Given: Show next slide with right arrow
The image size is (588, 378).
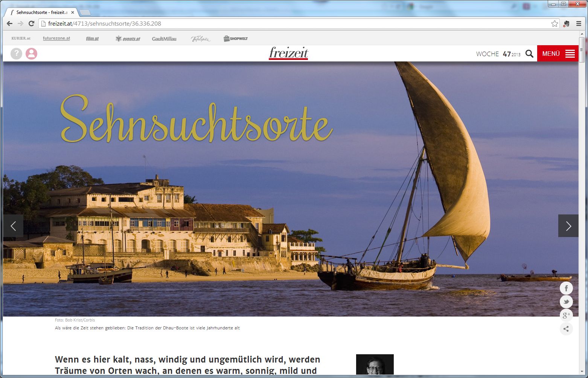Looking at the screenshot, I should tap(568, 226).
